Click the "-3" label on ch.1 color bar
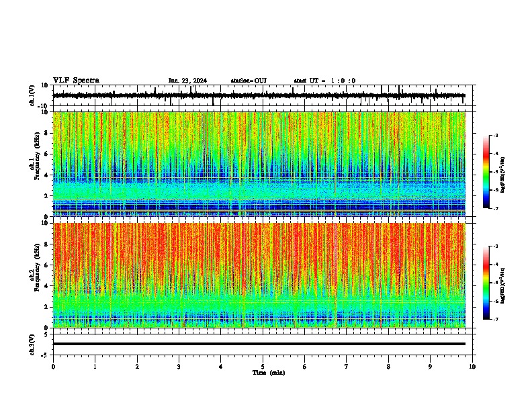532x411 pixels. click(496, 135)
